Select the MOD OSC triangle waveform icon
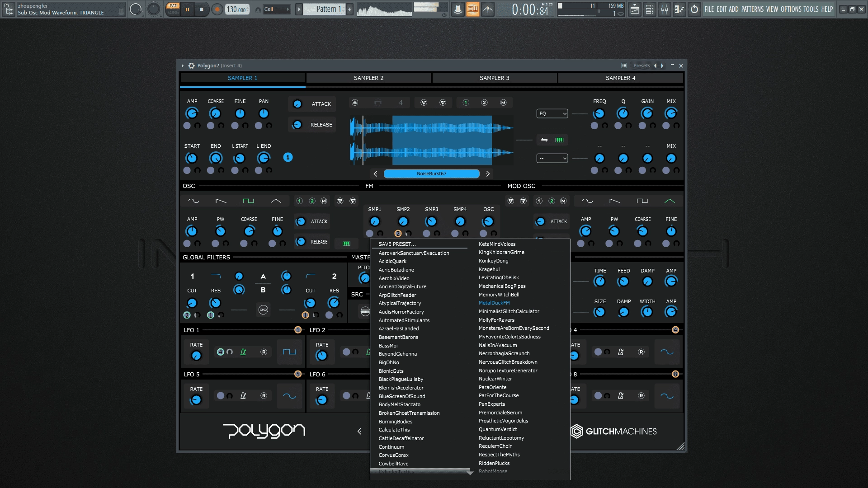This screenshot has width=868, height=488. pyautogui.click(x=670, y=201)
